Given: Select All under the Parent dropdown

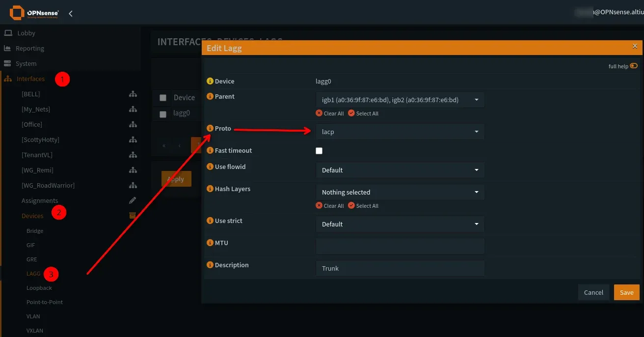Looking at the screenshot, I should coord(363,113).
